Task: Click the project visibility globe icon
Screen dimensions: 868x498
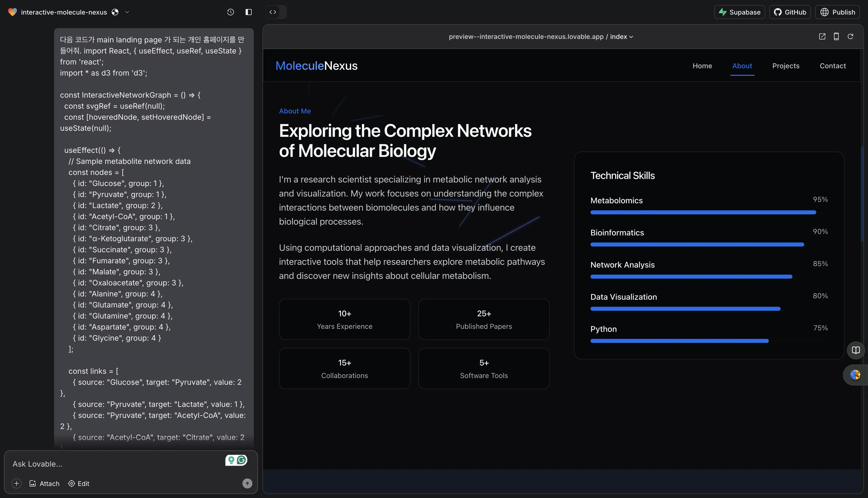Action: click(x=115, y=12)
